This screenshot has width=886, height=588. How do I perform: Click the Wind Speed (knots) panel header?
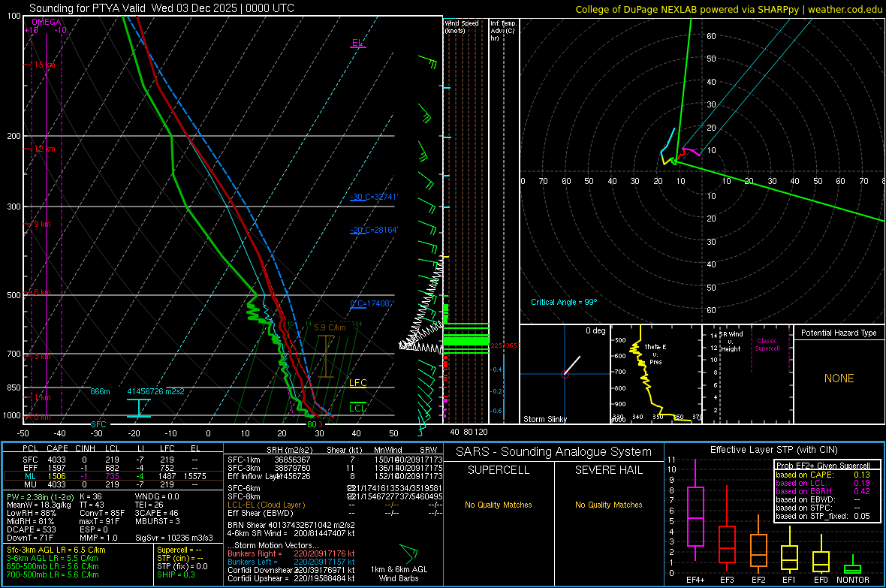[x=461, y=26]
